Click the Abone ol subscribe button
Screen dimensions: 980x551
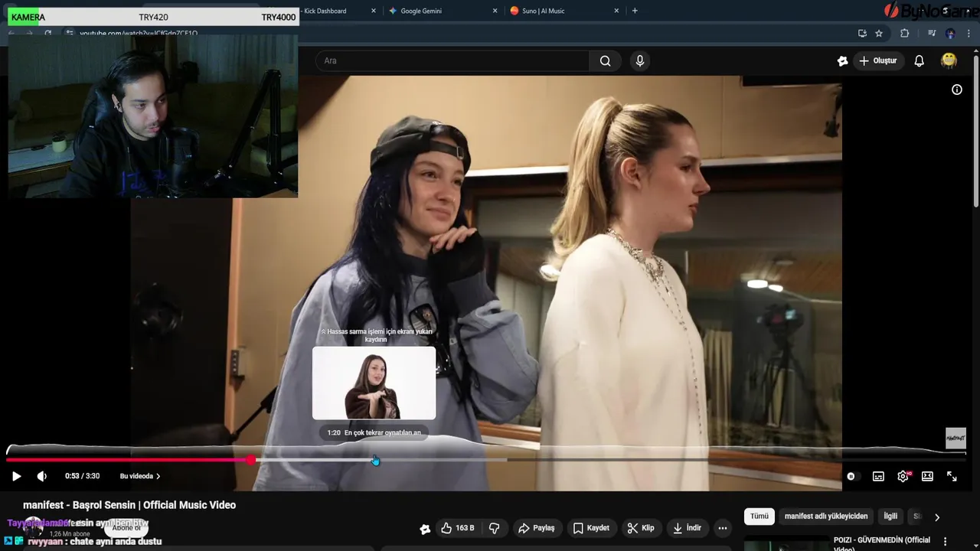coord(126,527)
